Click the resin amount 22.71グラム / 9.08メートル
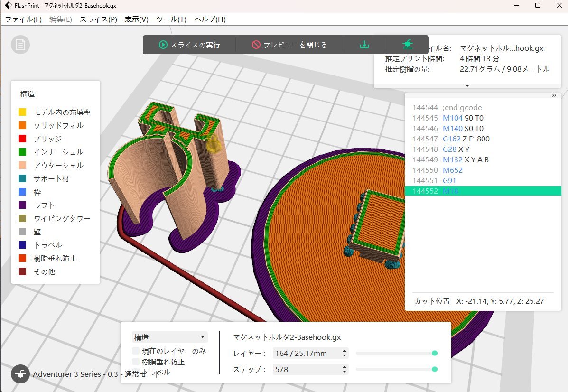 (x=504, y=69)
